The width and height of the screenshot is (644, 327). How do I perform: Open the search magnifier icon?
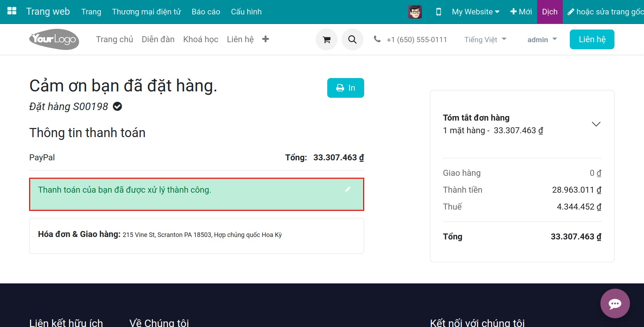tap(352, 39)
